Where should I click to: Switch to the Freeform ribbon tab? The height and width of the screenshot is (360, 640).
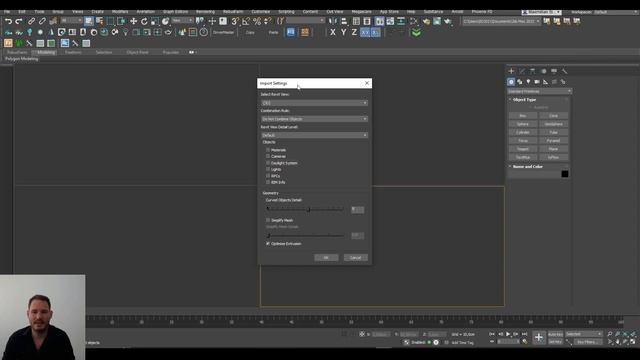click(73, 52)
